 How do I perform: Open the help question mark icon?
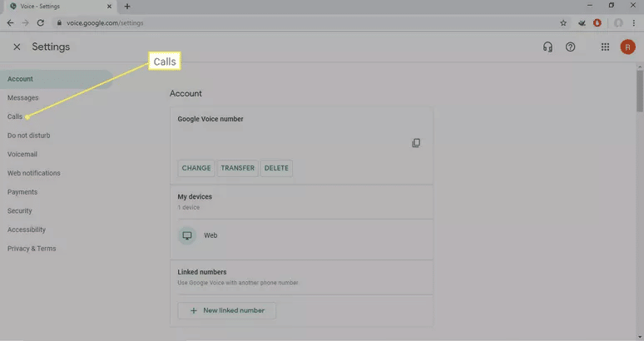pyautogui.click(x=570, y=47)
